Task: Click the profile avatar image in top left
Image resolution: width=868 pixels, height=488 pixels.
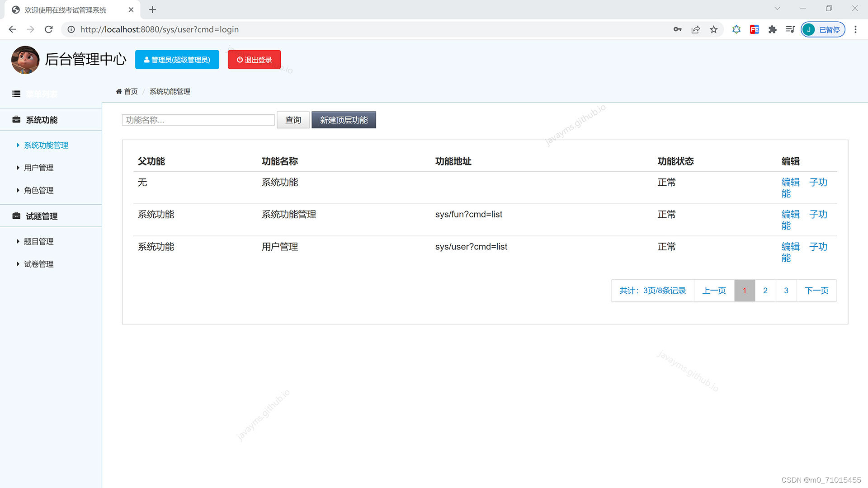Action: [25, 59]
